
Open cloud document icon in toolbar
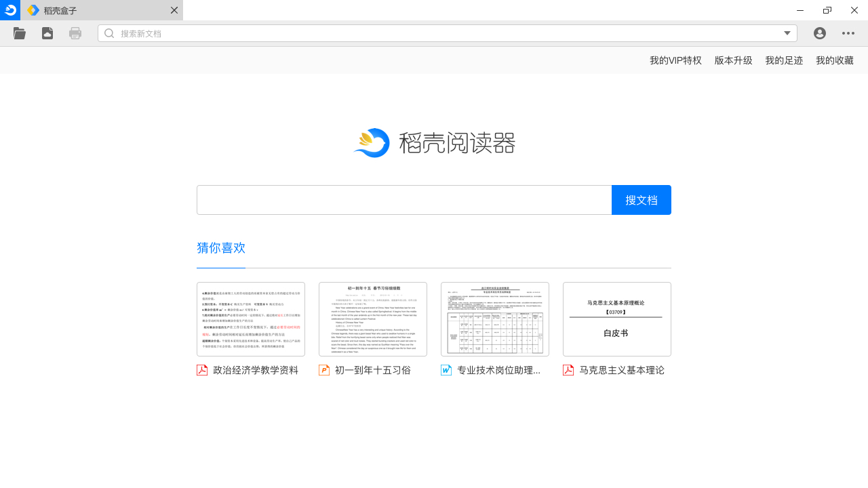(x=47, y=33)
